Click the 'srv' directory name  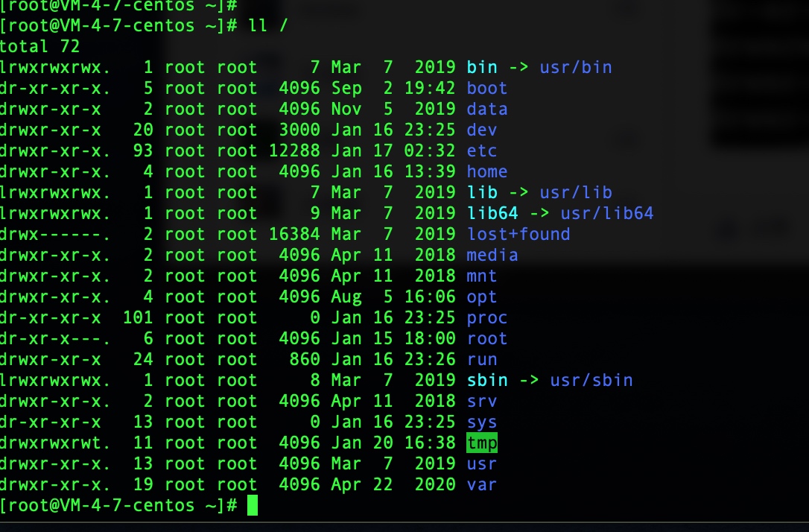pos(482,401)
